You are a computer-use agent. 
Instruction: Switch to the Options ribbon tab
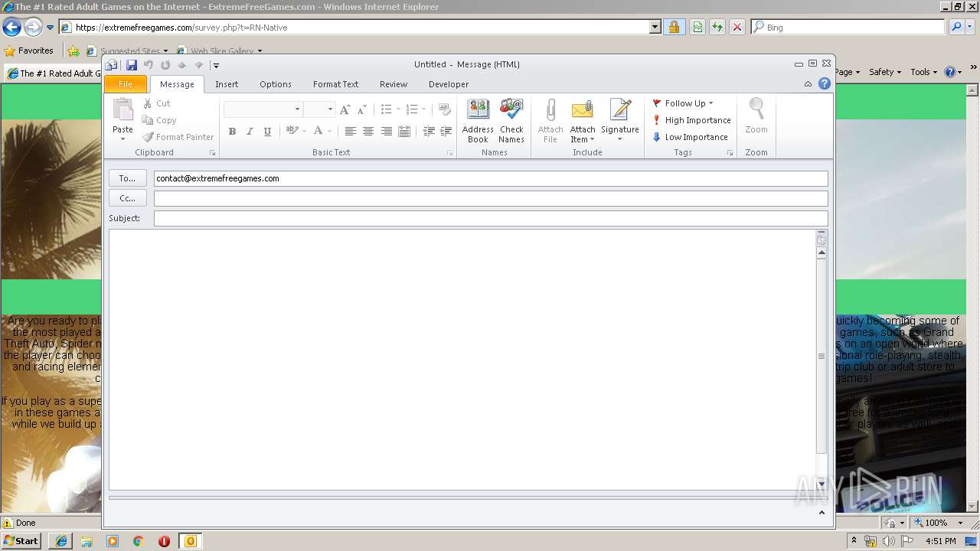coord(276,84)
